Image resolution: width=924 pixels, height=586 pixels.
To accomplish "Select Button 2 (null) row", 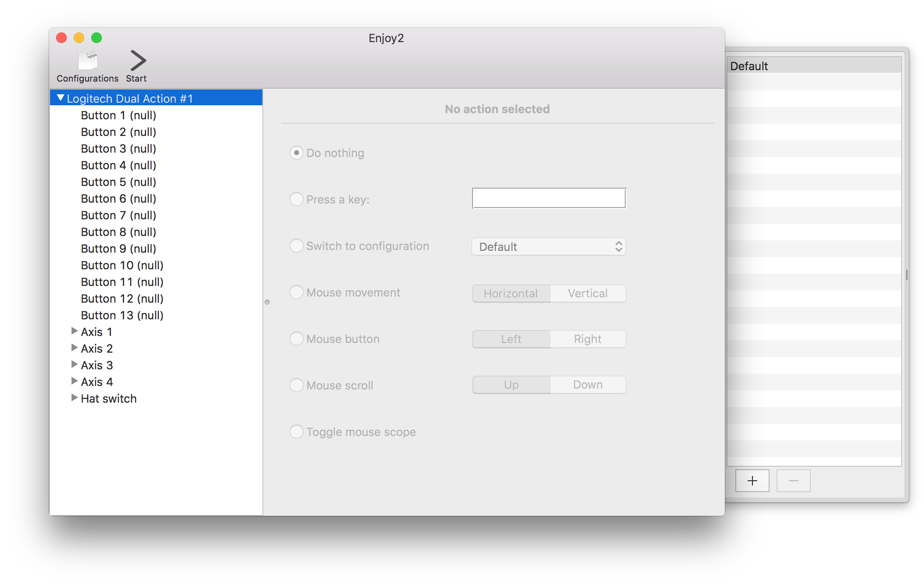I will pyautogui.click(x=156, y=132).
